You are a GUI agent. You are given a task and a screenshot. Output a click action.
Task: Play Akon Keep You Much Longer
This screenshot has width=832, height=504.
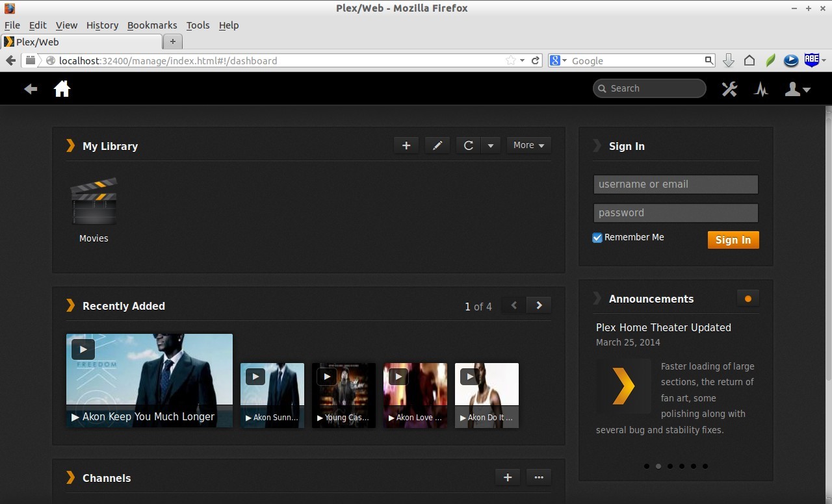coord(83,349)
